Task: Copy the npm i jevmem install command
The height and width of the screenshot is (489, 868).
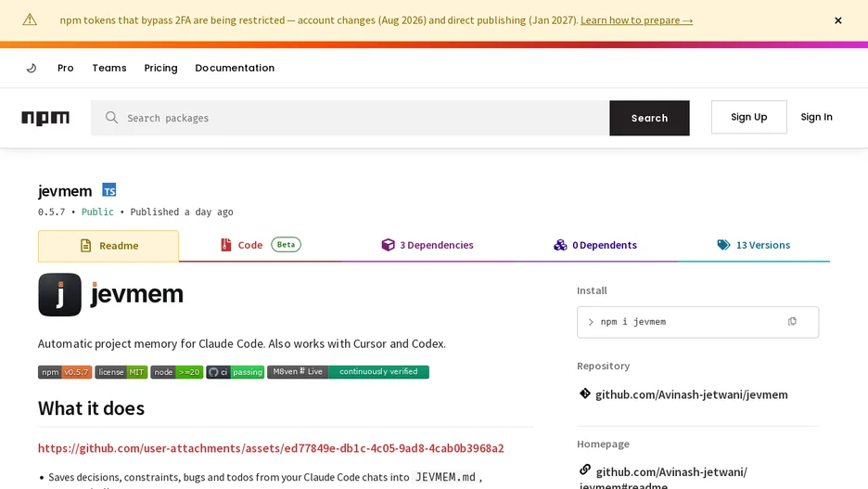Action: [x=792, y=322]
